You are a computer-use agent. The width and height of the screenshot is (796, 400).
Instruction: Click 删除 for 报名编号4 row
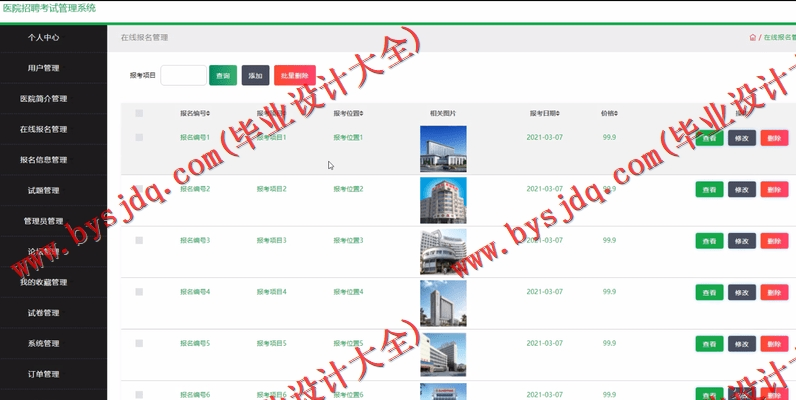pyautogui.click(x=774, y=292)
